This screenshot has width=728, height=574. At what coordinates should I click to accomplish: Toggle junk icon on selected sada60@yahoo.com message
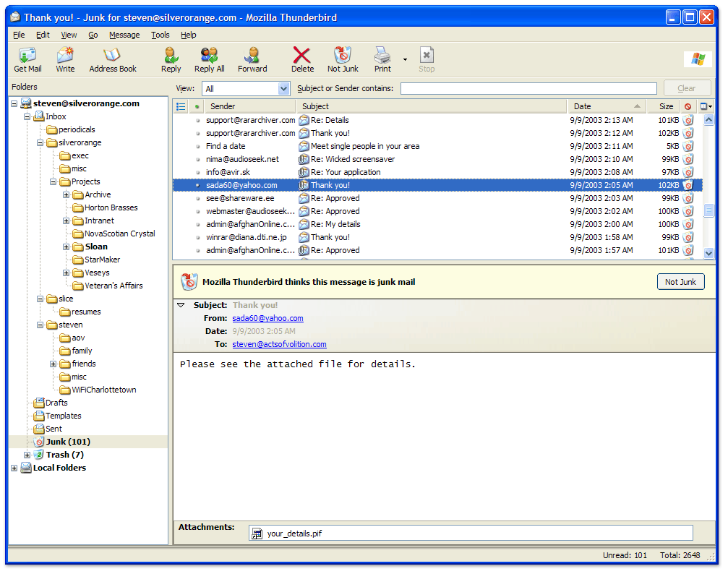(688, 185)
